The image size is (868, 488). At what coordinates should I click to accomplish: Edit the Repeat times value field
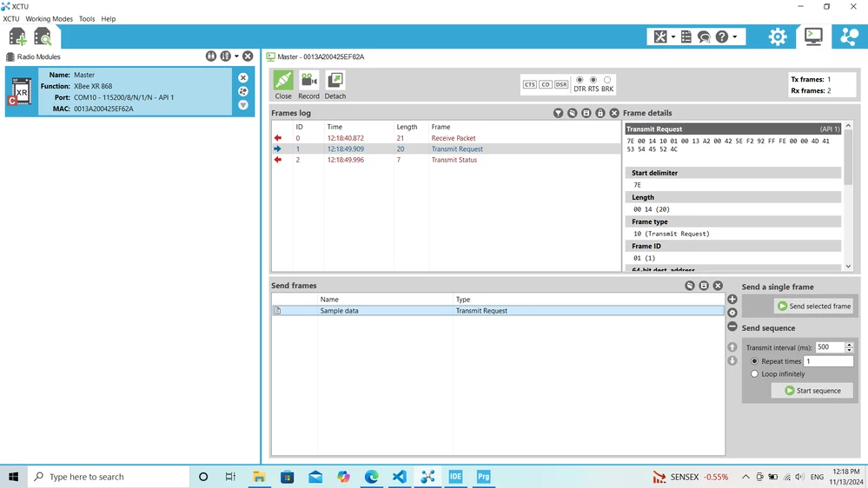(829, 361)
